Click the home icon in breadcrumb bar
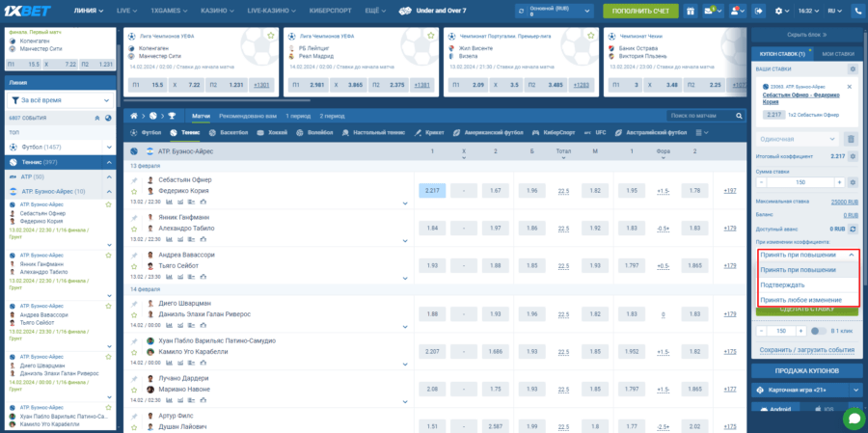The image size is (868, 433). coord(135,115)
